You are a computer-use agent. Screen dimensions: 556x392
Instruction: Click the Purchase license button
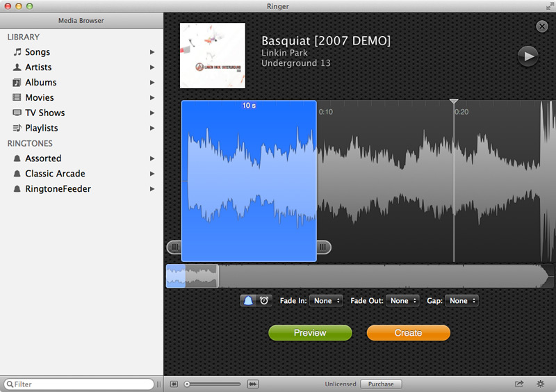pyautogui.click(x=380, y=384)
